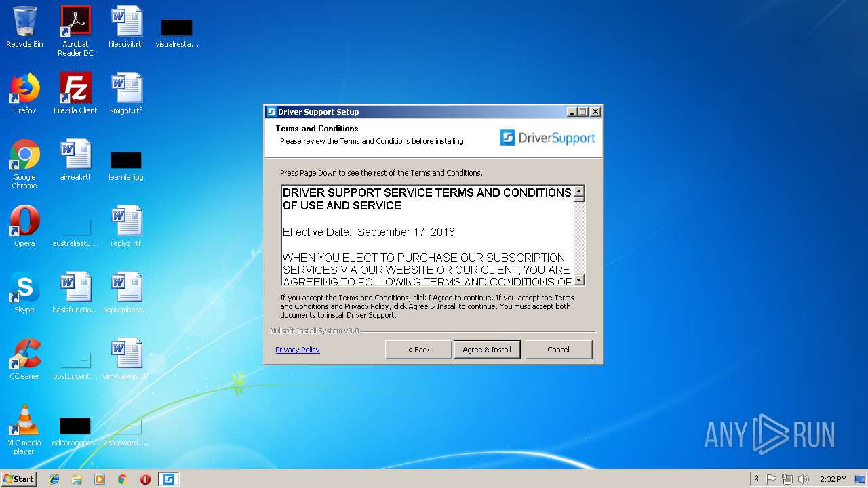This screenshot has width=868, height=488.
Task: Select the learnla.jpg image file
Action: click(126, 165)
